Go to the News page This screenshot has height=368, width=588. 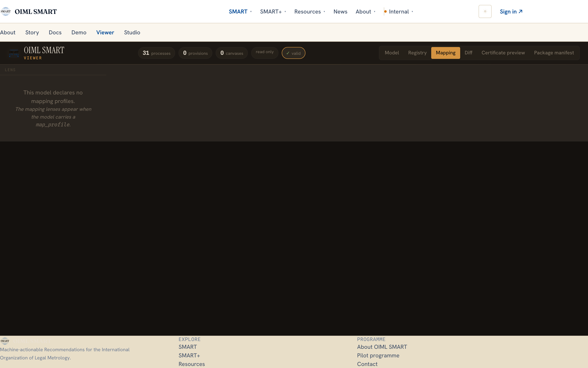340,11
